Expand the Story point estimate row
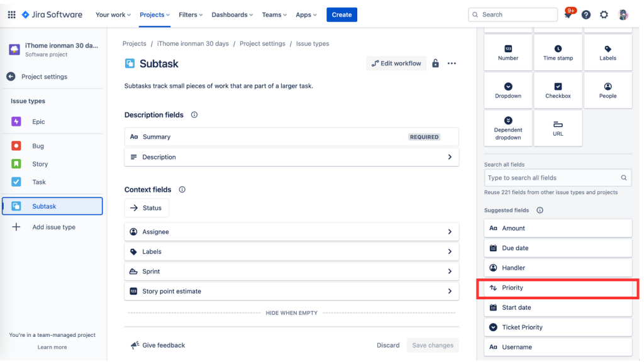 292,292
